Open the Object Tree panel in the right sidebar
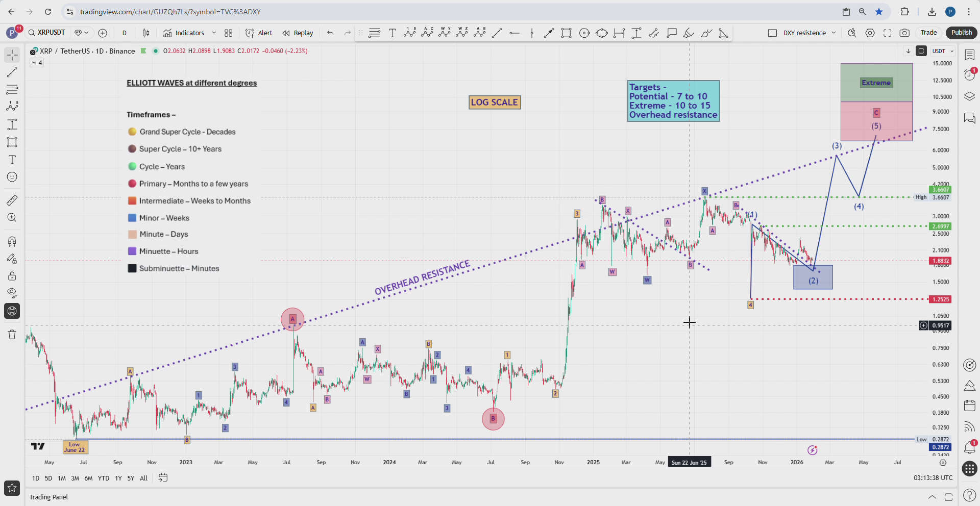Viewport: 980px width, 506px height. 969,96
